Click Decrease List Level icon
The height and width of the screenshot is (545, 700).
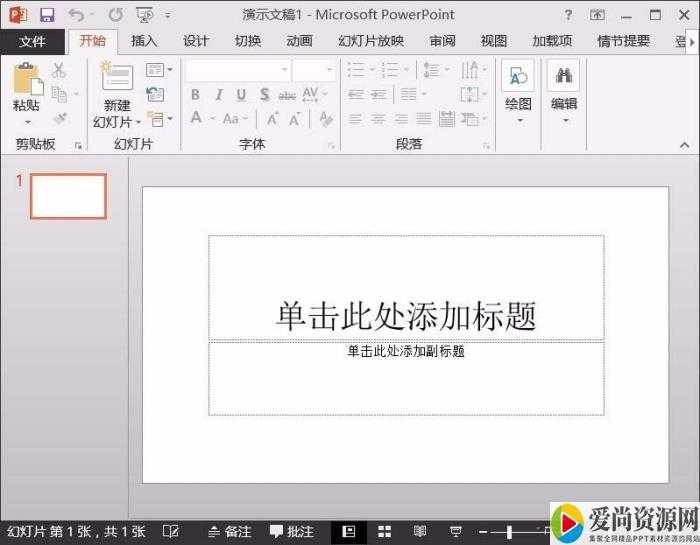[356, 95]
